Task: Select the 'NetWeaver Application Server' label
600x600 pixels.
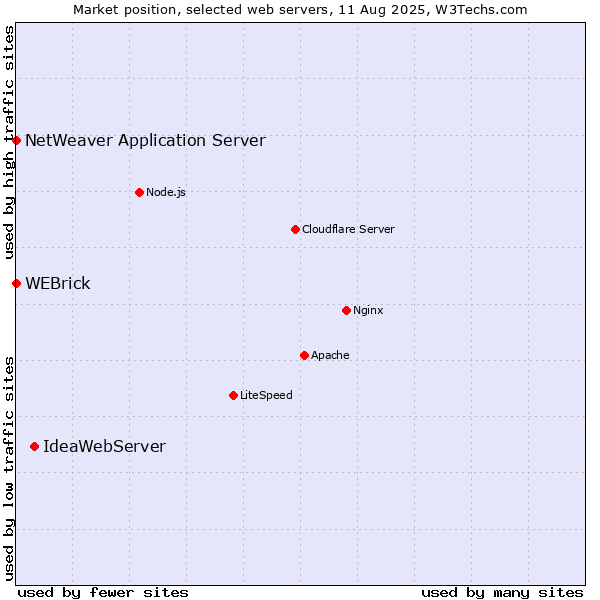Action: tap(145, 140)
